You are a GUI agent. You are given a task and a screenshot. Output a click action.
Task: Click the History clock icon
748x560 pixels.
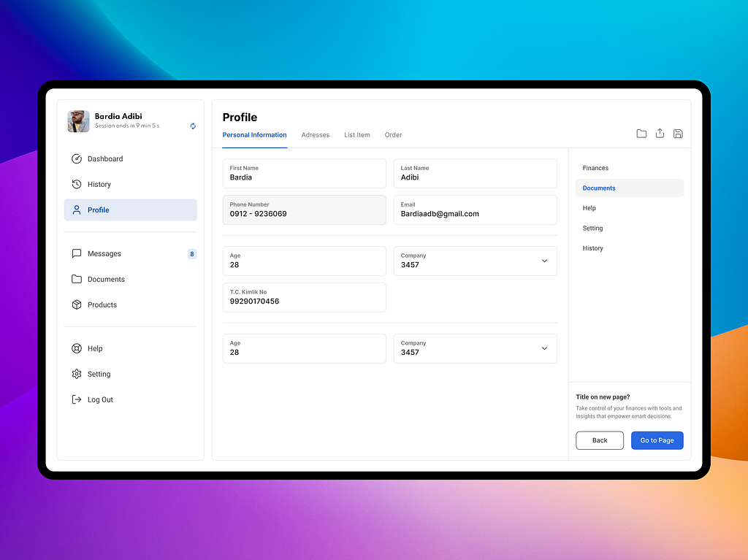[76, 184]
